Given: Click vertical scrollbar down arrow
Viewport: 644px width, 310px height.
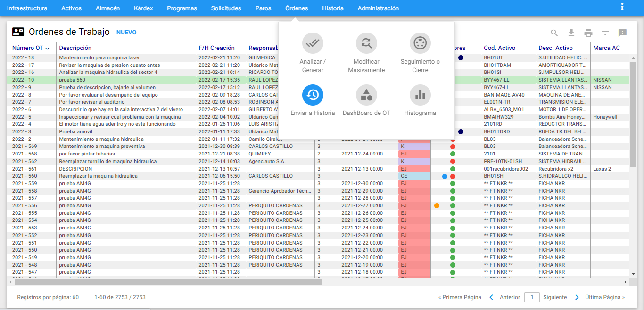Looking at the screenshot, I should pyautogui.click(x=633, y=273).
